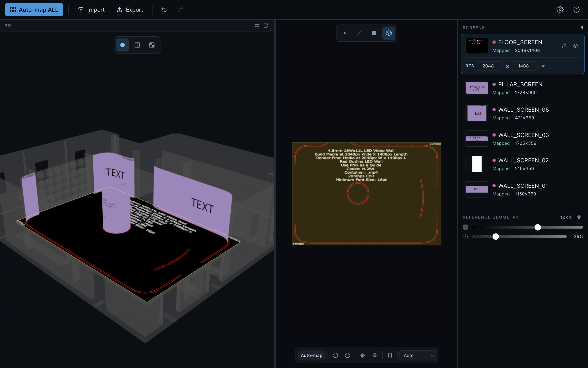The height and width of the screenshot is (368, 588).
Task: Select WALL_SCREEN_01 in screens list
Action: point(523,189)
